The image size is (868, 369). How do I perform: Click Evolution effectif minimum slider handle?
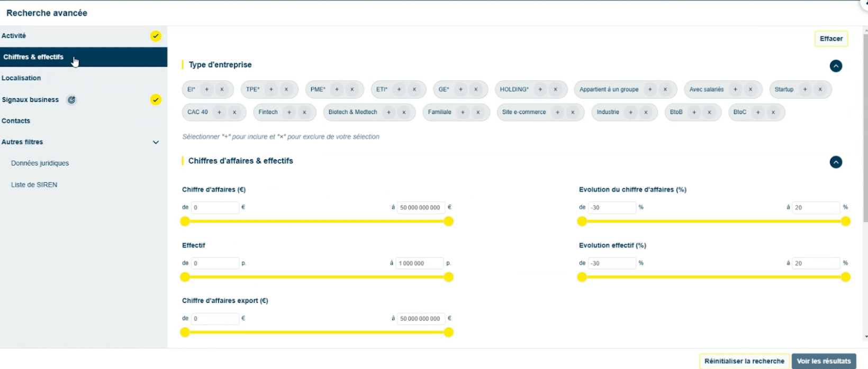(582, 277)
